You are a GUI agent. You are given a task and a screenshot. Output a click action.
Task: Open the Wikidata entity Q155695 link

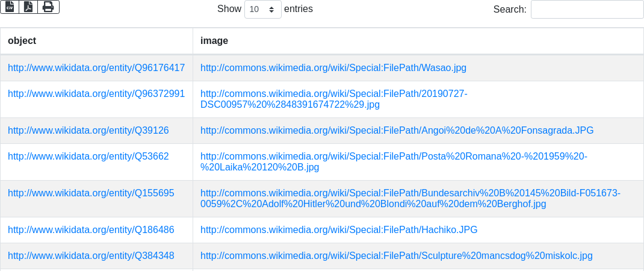click(91, 193)
